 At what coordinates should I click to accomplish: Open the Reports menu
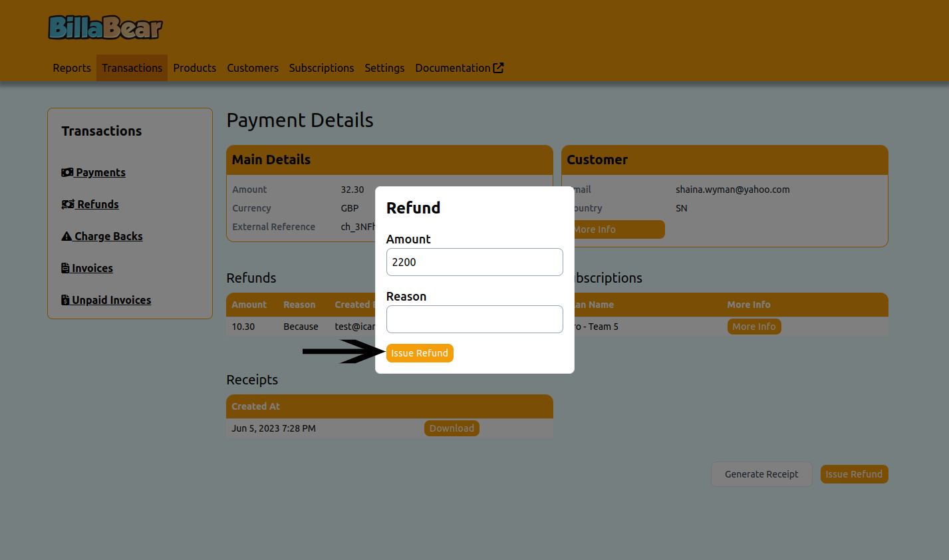(x=72, y=68)
